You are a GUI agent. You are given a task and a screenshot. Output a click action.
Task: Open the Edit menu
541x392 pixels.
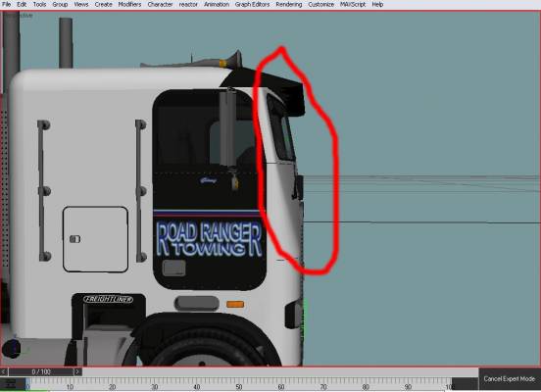coord(22,5)
